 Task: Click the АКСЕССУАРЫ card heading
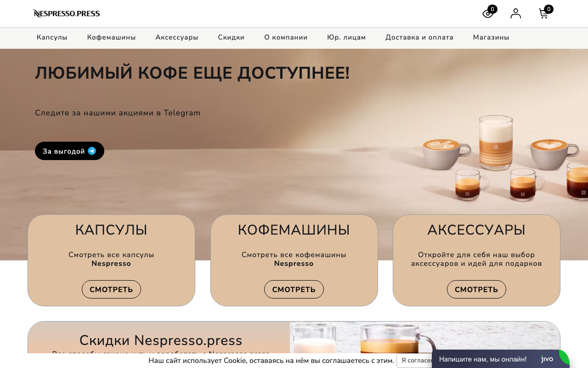(476, 230)
